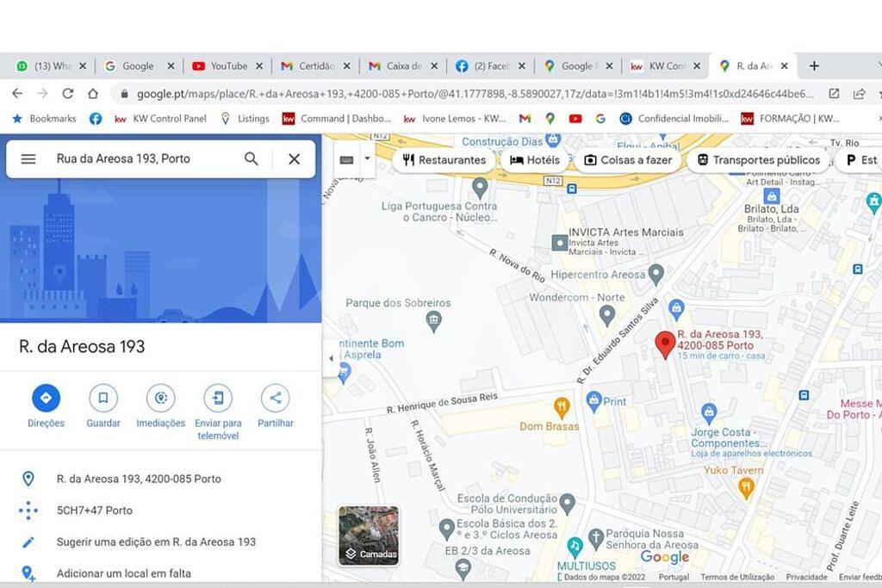Reload the page in the browser
Screen dimensions: 882x588
pyautogui.click(x=68, y=93)
